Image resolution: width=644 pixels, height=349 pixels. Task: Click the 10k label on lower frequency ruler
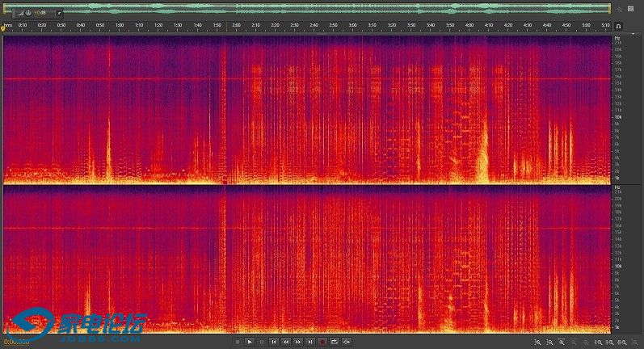pos(617,266)
